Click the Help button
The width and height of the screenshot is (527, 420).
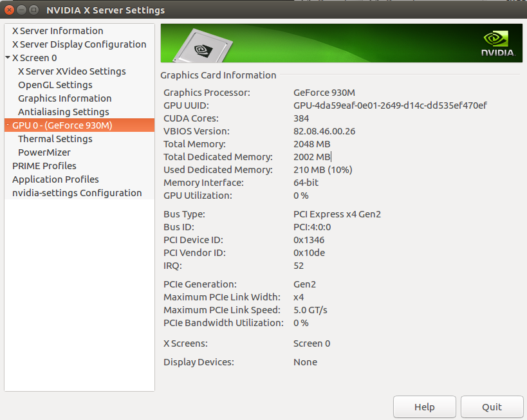pos(424,406)
